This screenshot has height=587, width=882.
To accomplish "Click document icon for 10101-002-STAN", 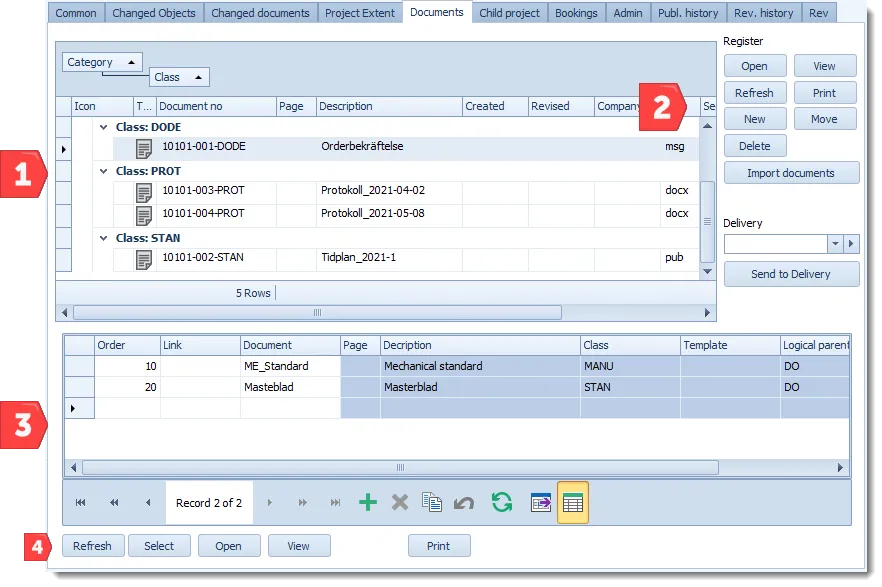I will [x=144, y=260].
